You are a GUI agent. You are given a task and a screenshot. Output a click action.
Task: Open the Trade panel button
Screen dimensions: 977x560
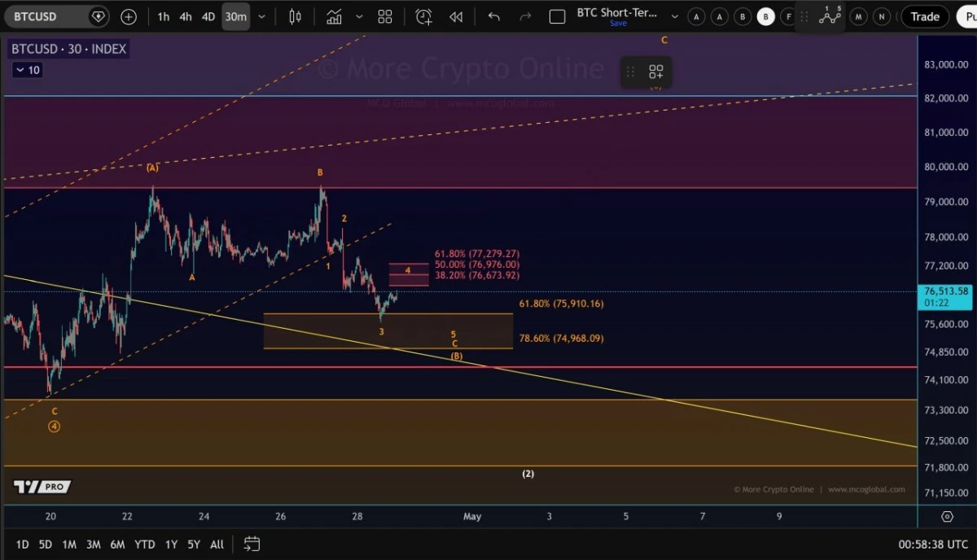tap(925, 16)
